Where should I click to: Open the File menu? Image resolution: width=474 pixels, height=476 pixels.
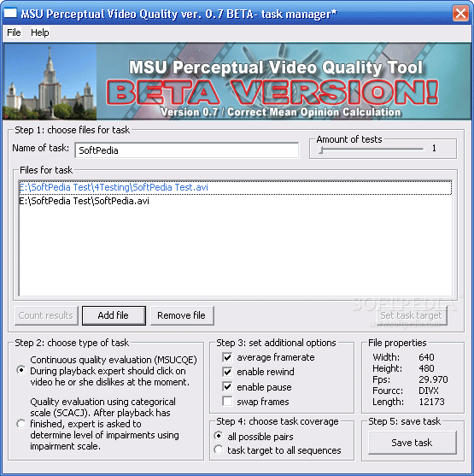tap(14, 32)
